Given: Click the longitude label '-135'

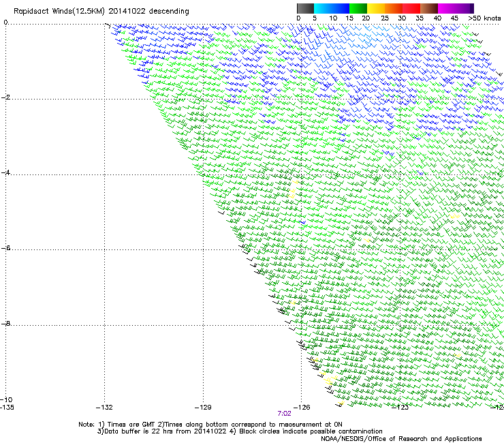Looking at the screenshot, I should click(x=7, y=408).
